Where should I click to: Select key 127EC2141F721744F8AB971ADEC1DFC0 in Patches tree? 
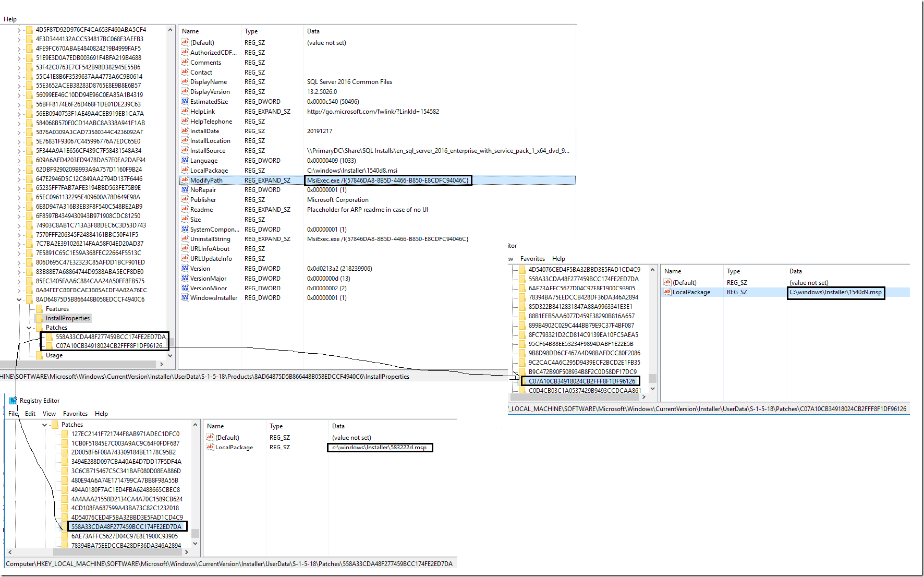tap(125, 434)
